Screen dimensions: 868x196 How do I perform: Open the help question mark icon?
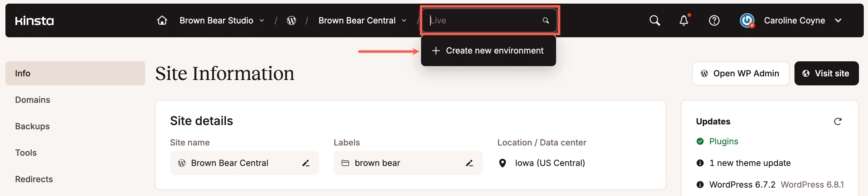click(x=714, y=20)
